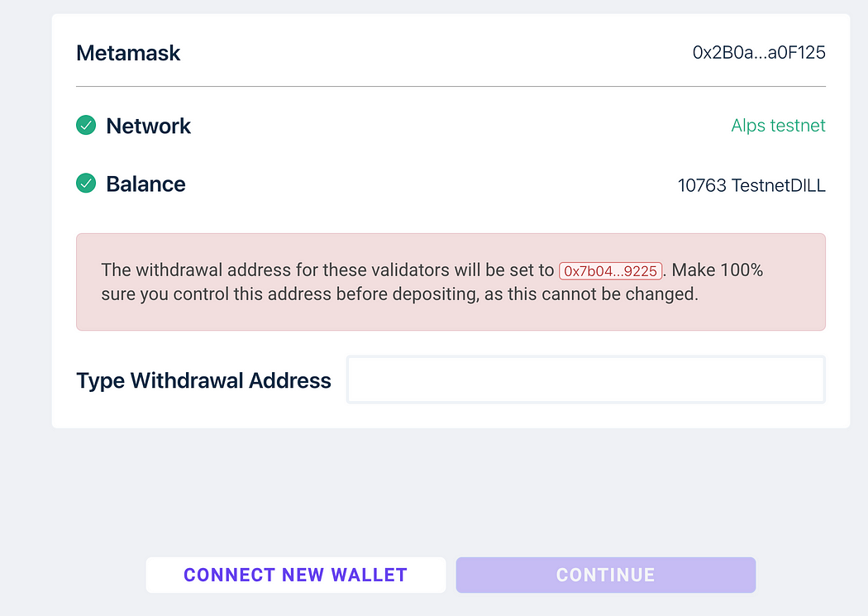Click the Balance label text

click(146, 184)
